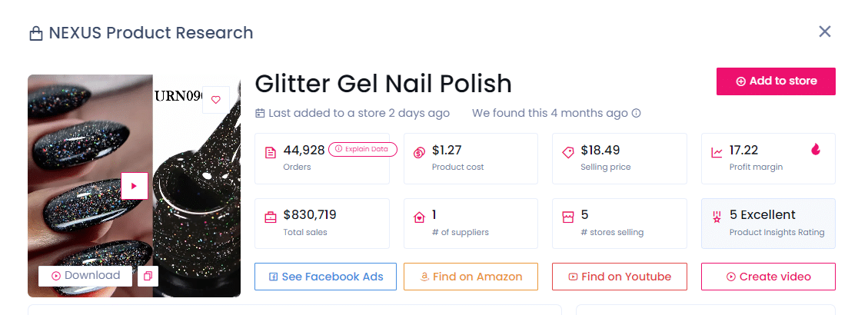Click the product cost coin icon

coord(419,152)
